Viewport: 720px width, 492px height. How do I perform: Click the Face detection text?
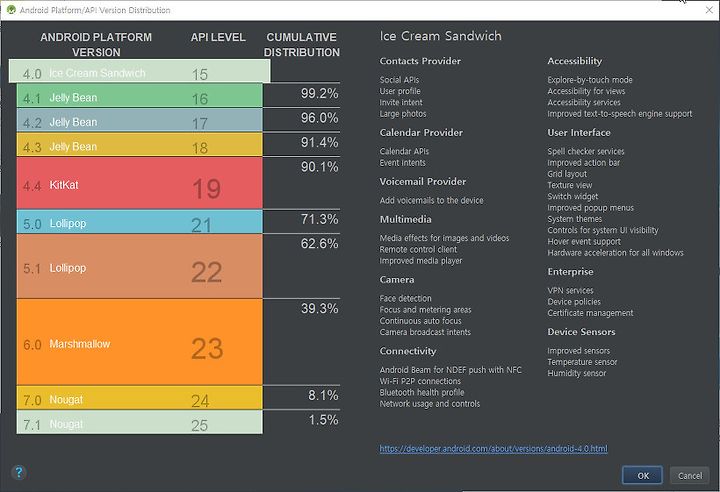coord(405,298)
